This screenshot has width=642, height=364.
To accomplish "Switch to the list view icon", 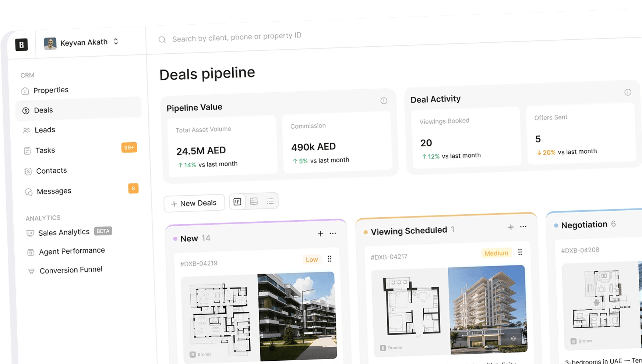I will coord(270,200).
